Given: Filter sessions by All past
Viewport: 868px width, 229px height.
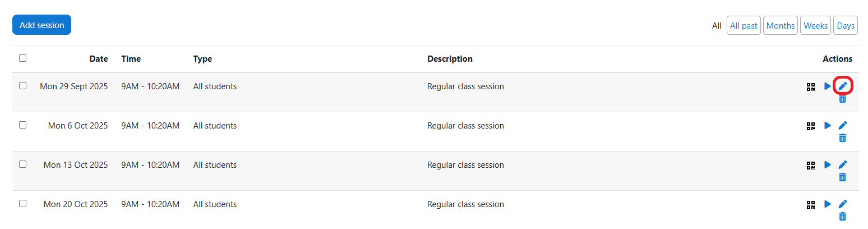Looking at the screenshot, I should 744,25.
